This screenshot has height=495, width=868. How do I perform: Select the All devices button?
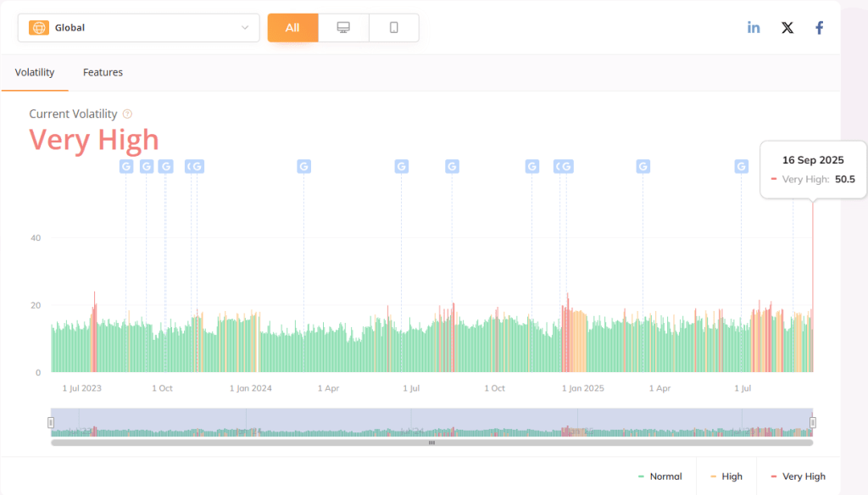coord(292,27)
